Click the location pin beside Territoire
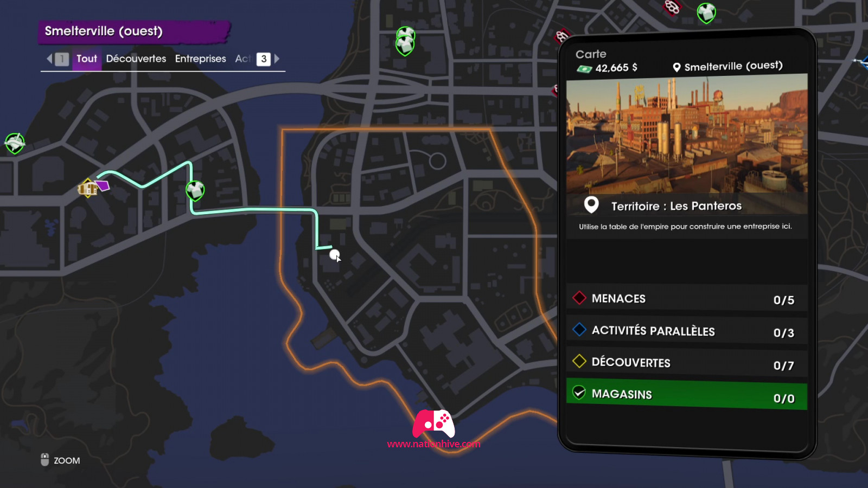The width and height of the screenshot is (868, 488). click(591, 204)
